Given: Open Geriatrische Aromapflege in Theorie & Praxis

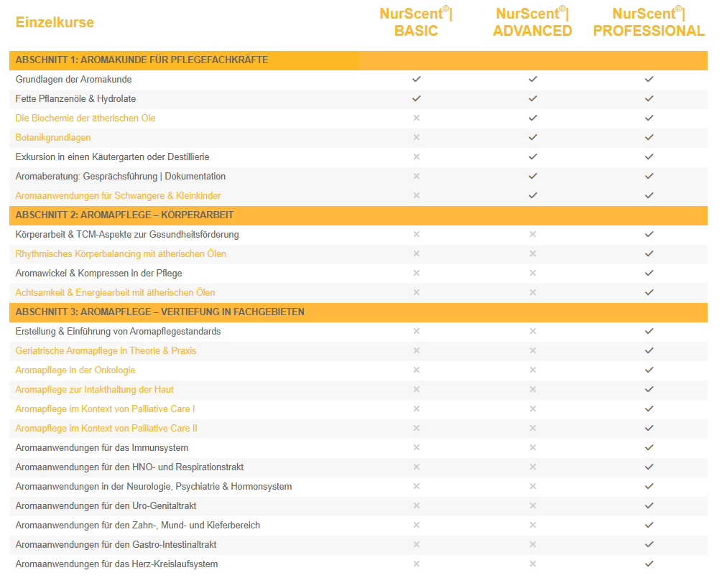Looking at the screenshot, I should coord(106,350).
